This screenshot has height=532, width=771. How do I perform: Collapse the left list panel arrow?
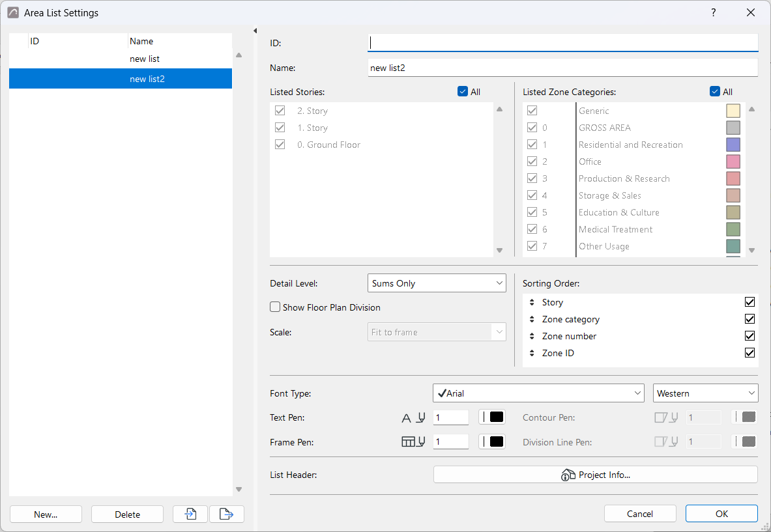(x=255, y=31)
